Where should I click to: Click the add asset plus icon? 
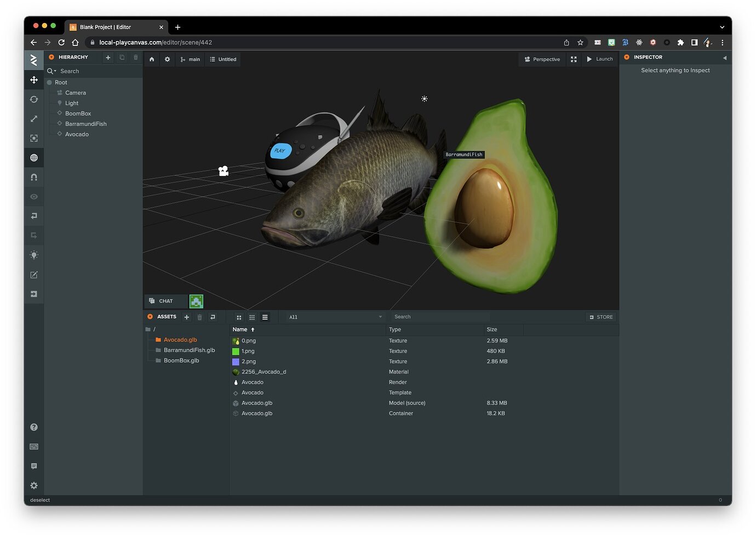click(186, 317)
